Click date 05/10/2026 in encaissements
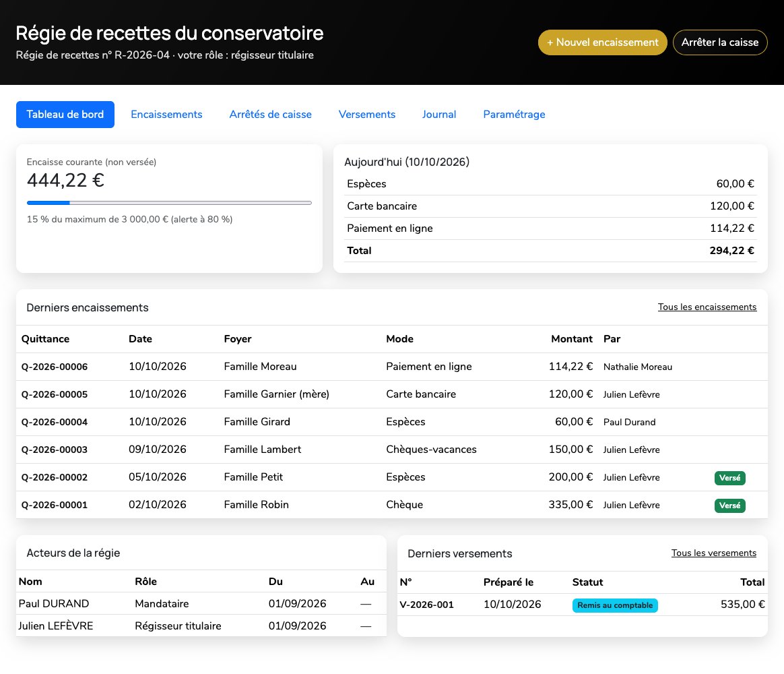This screenshot has width=784, height=674. coord(158,477)
